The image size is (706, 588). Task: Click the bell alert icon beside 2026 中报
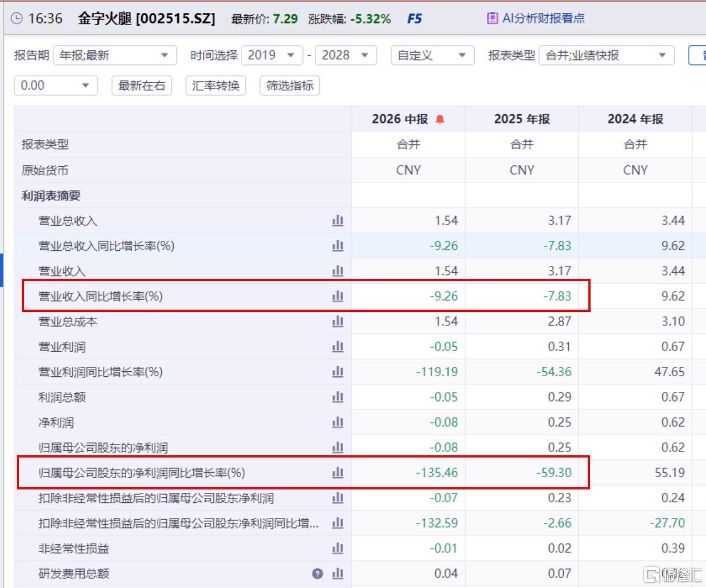tap(440, 119)
